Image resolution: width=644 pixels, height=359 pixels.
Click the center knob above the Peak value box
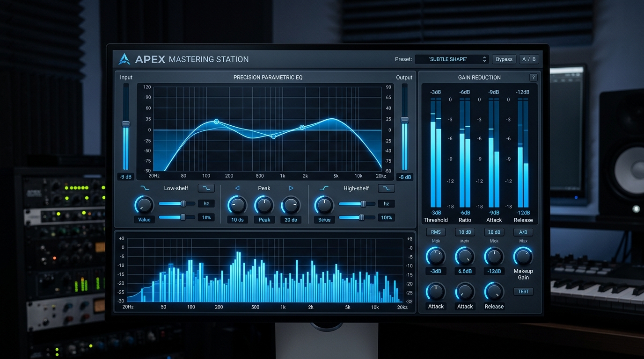point(264,205)
